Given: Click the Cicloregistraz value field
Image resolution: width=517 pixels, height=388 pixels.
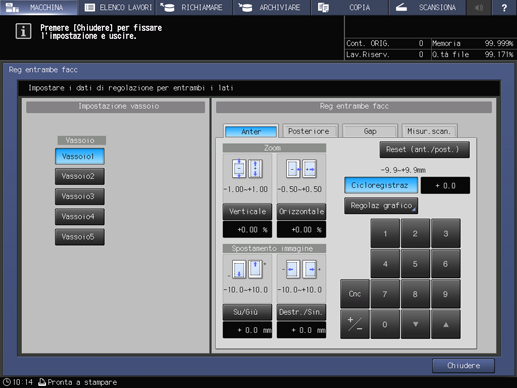Looking at the screenshot, I should (445, 185).
